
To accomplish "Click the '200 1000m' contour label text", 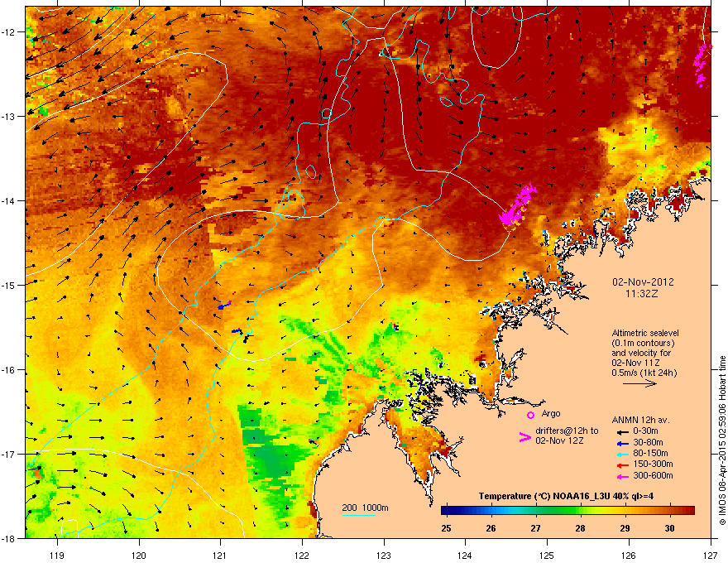I will coord(365,508).
